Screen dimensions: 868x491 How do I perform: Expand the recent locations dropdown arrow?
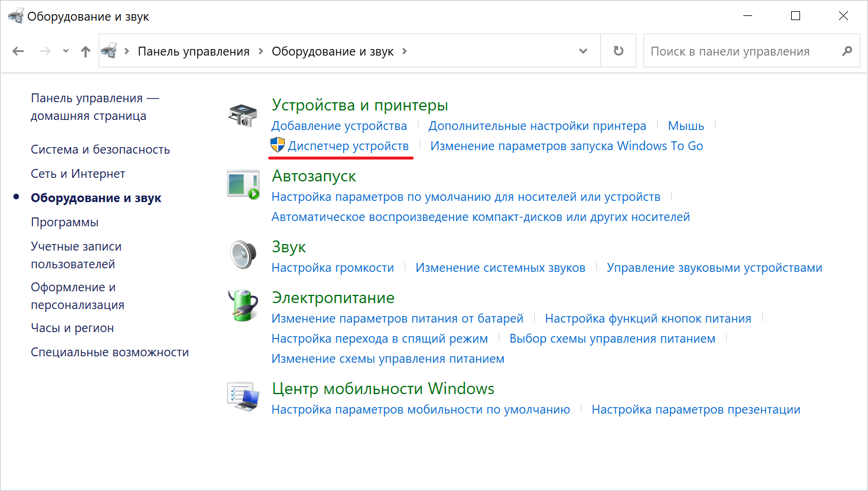click(66, 51)
